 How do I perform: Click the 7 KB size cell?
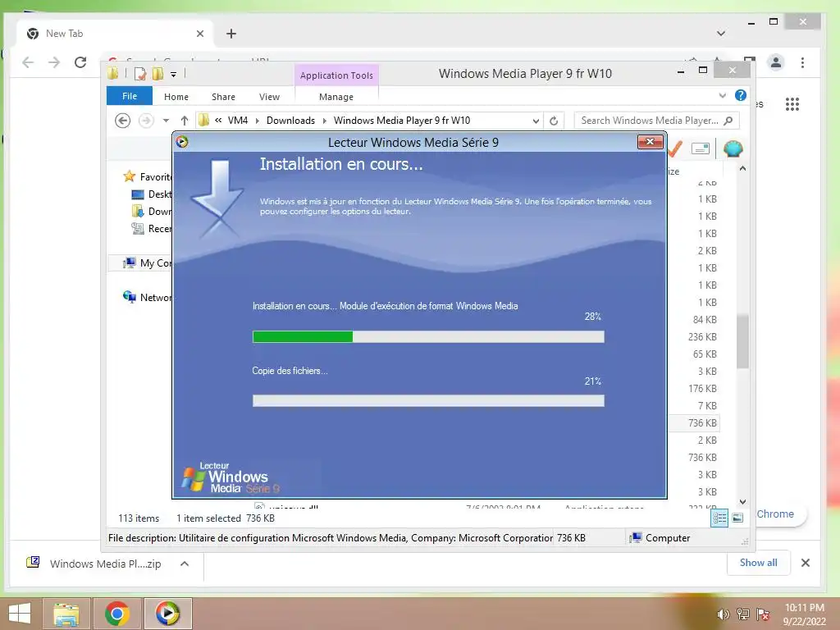coord(707,405)
